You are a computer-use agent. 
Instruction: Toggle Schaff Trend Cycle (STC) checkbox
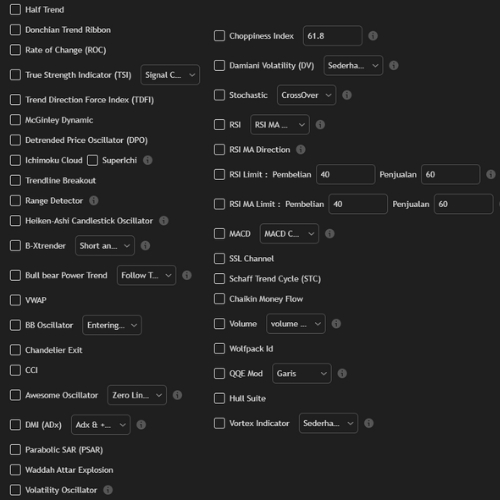coord(219,279)
